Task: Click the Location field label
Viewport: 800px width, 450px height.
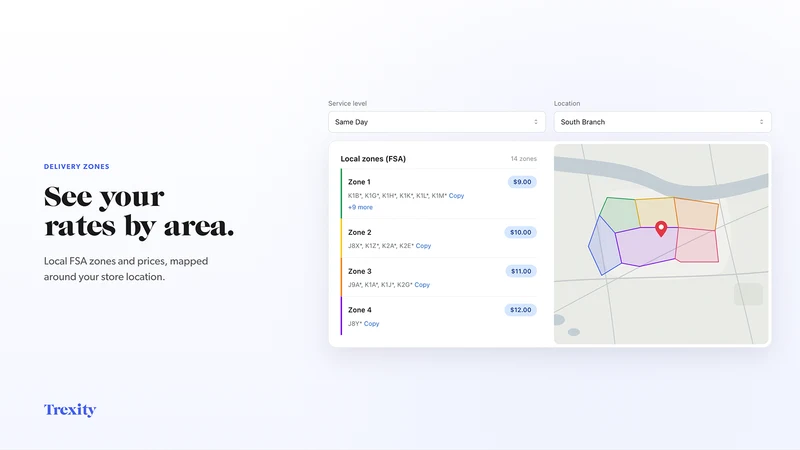Action: [x=567, y=103]
